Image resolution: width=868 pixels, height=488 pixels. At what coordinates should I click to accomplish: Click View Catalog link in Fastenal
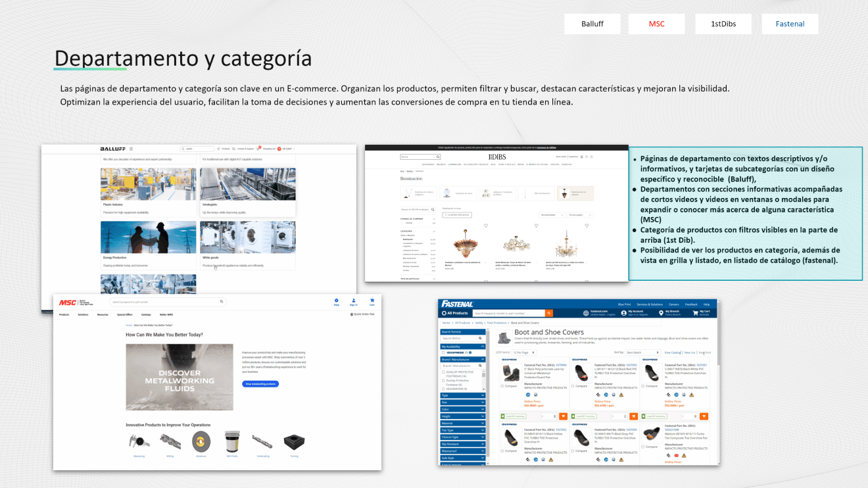tap(673, 353)
